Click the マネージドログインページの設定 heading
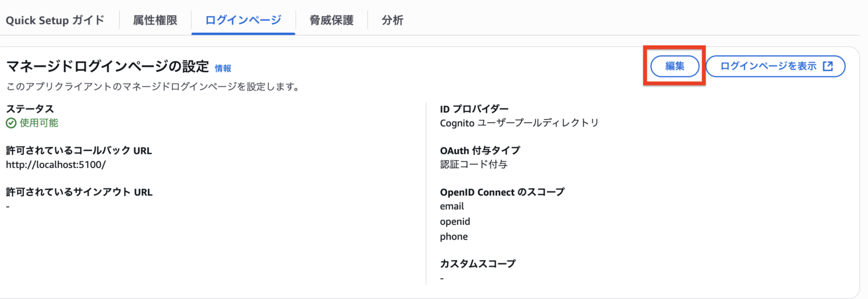 107,67
